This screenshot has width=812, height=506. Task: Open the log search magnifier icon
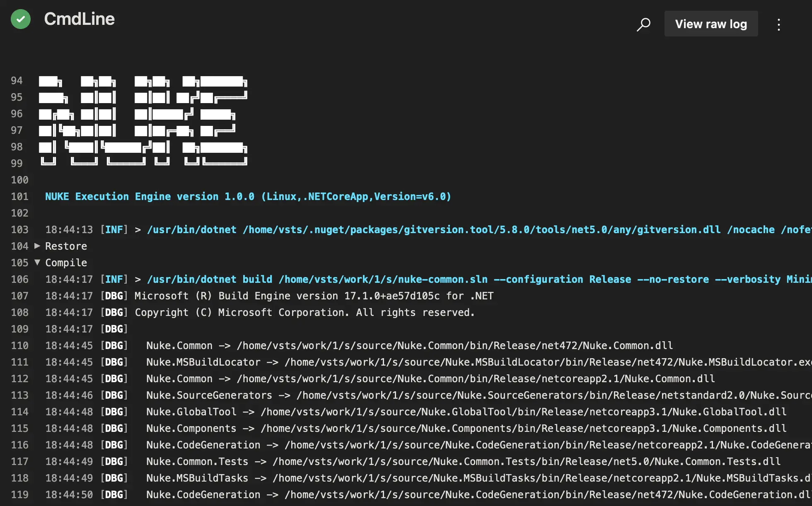(643, 24)
